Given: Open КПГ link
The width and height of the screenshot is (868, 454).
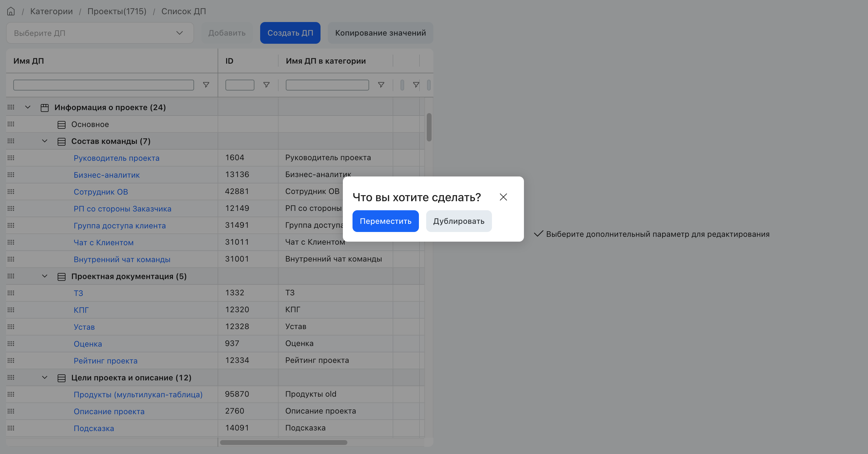Looking at the screenshot, I should (81, 310).
